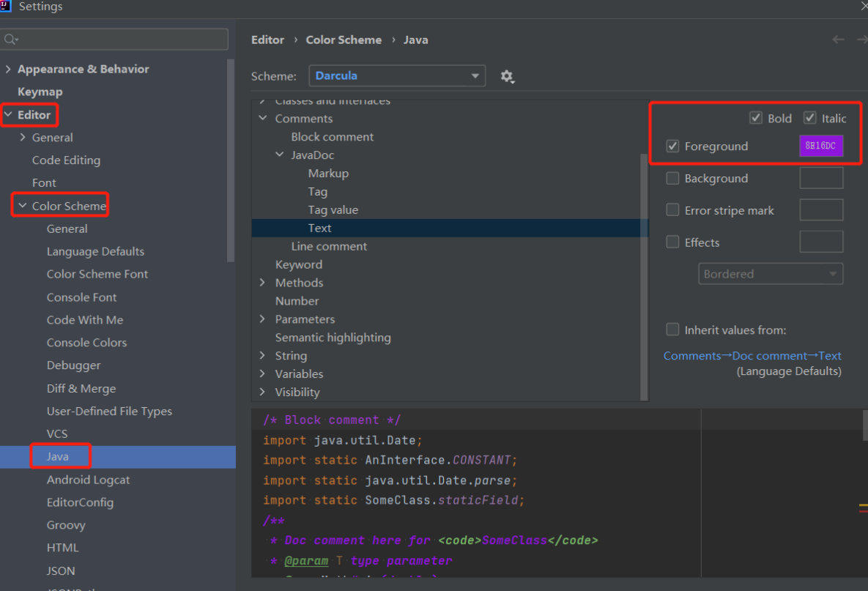Click the empty Background color swatch
The height and width of the screenshot is (591, 868).
[x=820, y=178]
